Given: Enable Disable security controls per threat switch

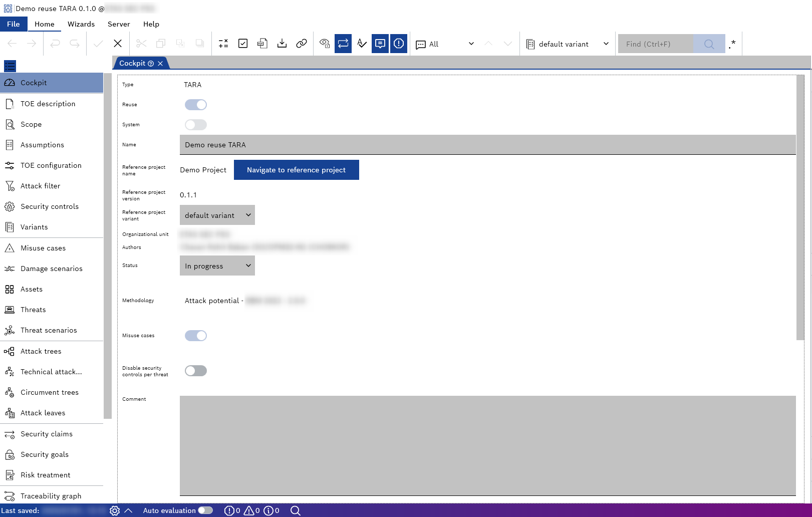Looking at the screenshot, I should tap(196, 371).
